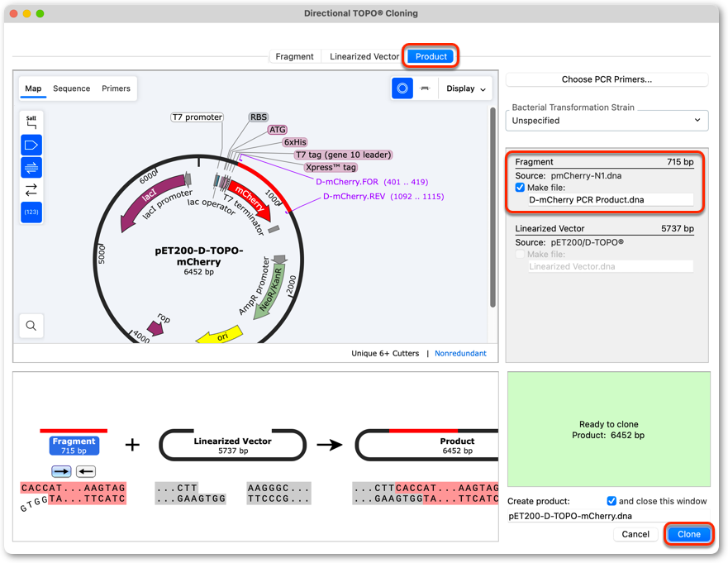This screenshot has height=563, width=728.
Task: Select linear map view icon
Action: 425,88
